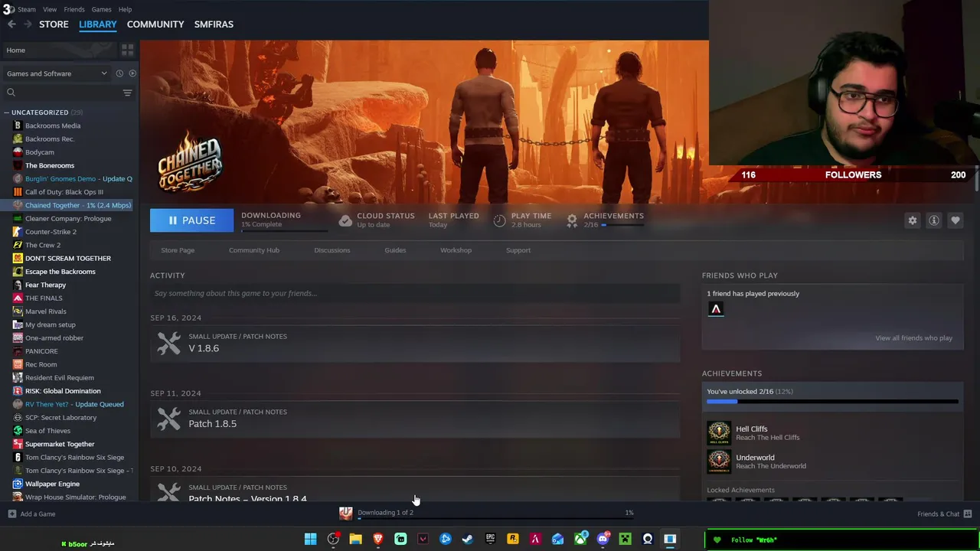This screenshot has width=980, height=551.
Task: Toggle library grid view icon beside Home
Action: pos(128,50)
